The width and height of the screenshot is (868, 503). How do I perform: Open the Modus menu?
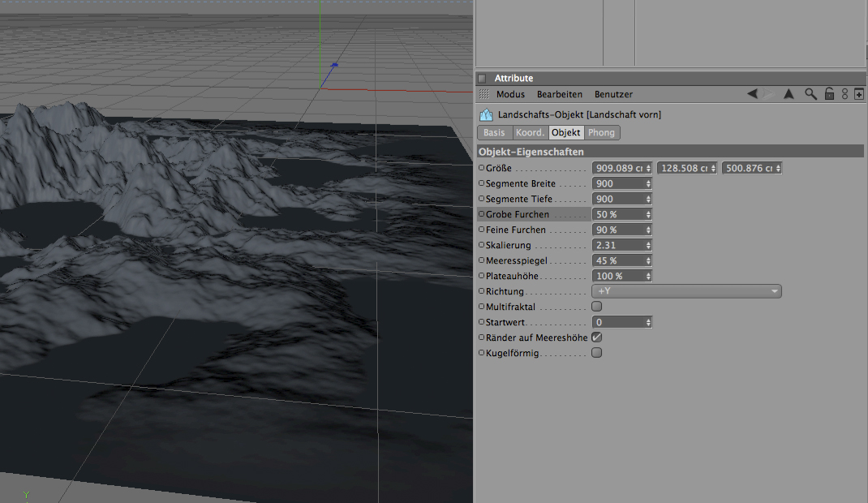pyautogui.click(x=510, y=94)
